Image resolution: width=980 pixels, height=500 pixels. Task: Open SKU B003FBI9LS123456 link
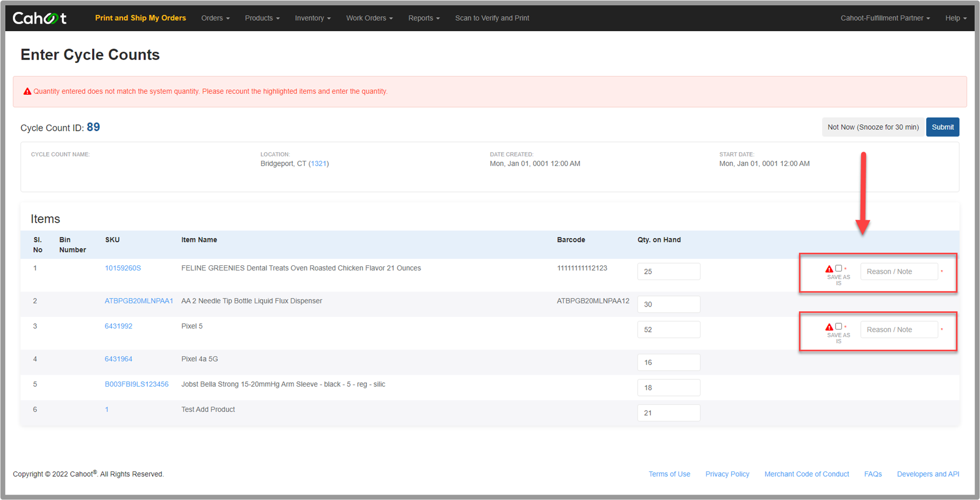pos(137,384)
